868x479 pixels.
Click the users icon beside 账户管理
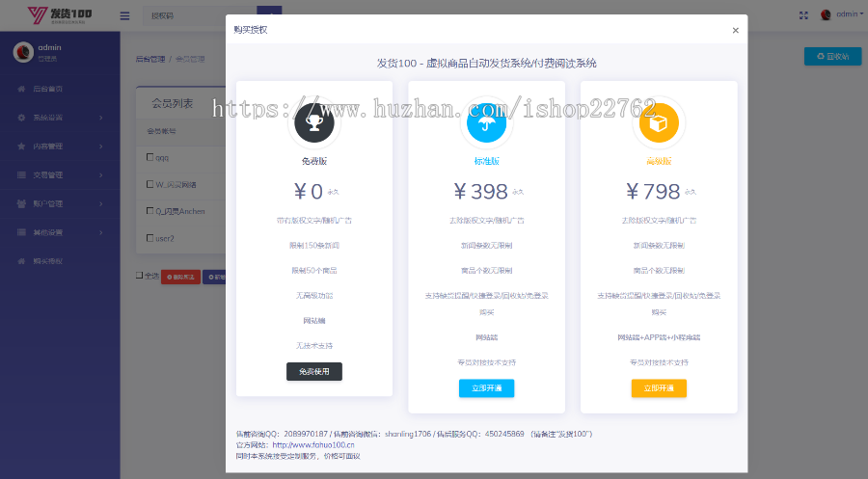pyautogui.click(x=21, y=203)
